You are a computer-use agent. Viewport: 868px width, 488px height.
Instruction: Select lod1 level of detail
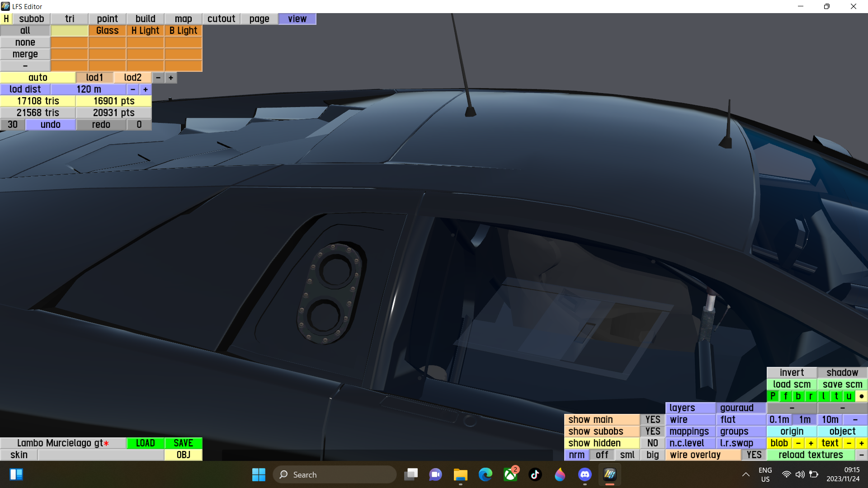[94, 78]
